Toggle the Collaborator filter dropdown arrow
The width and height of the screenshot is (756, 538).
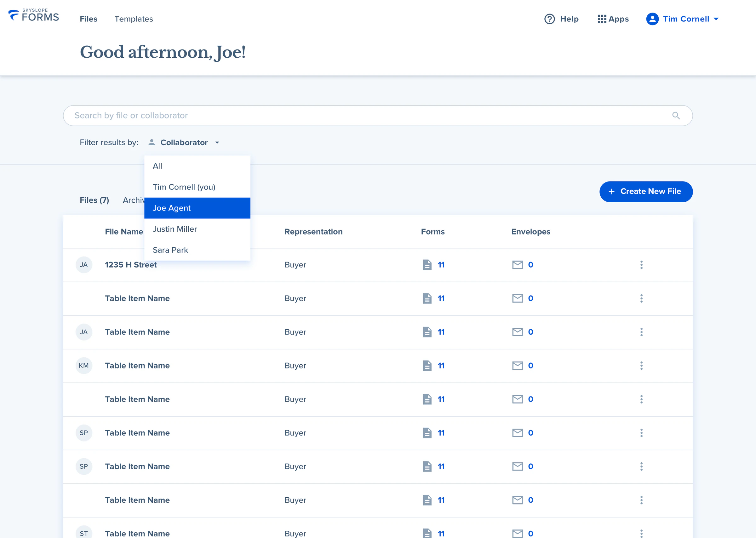point(217,143)
